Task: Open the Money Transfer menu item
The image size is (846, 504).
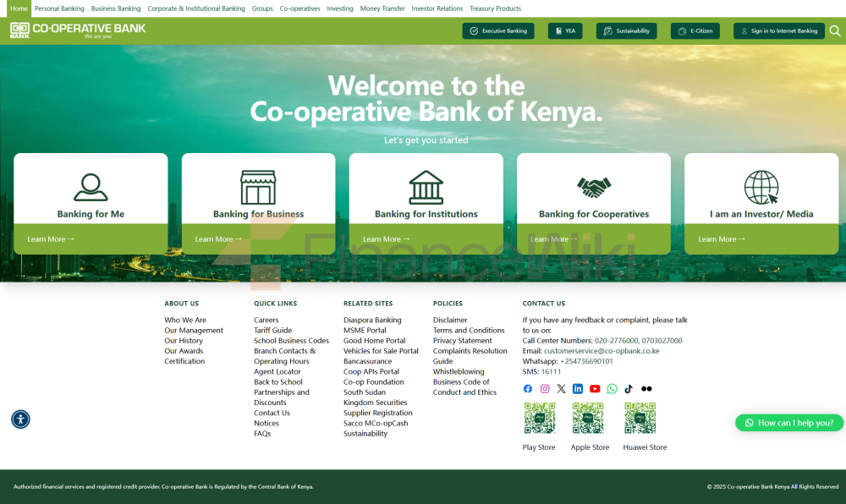Action: coord(382,8)
